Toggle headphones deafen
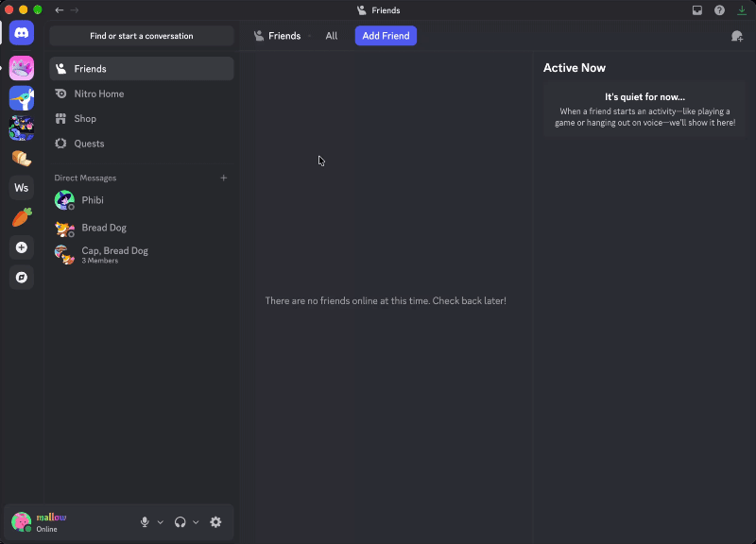This screenshot has height=544, width=756. (x=180, y=522)
